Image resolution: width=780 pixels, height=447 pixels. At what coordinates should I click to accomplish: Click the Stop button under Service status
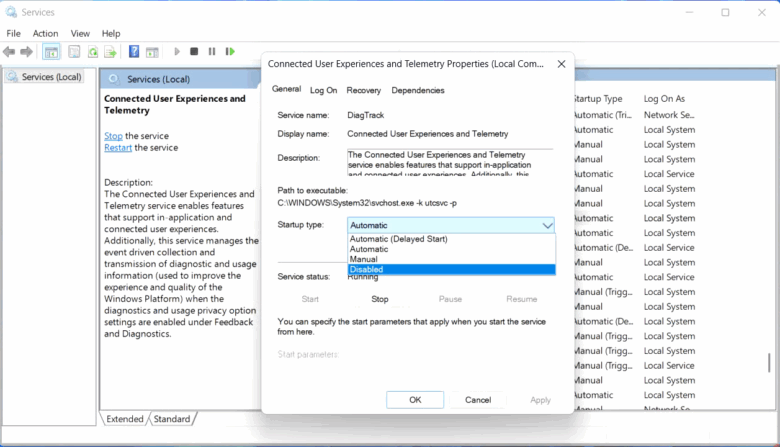click(380, 299)
